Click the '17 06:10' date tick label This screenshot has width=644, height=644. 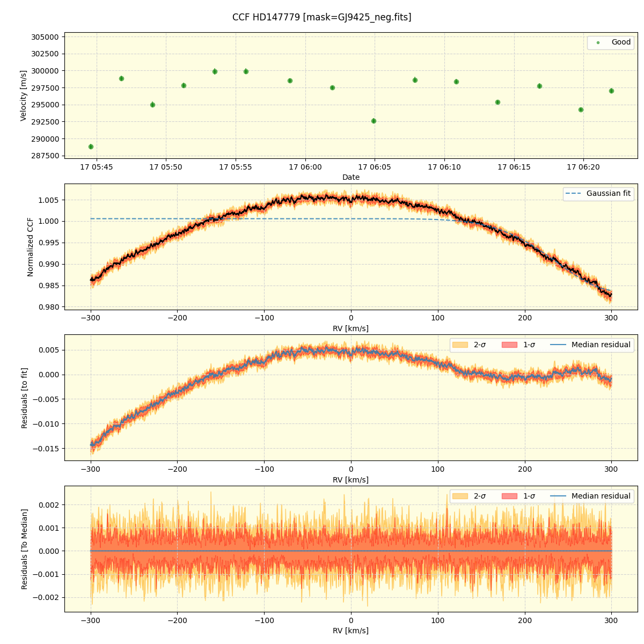point(444,167)
